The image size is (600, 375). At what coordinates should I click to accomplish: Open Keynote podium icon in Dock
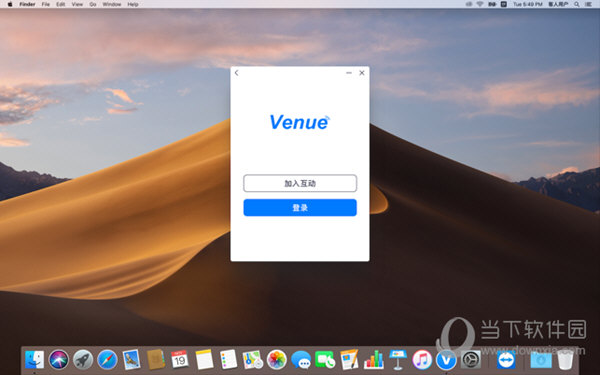pos(398,360)
